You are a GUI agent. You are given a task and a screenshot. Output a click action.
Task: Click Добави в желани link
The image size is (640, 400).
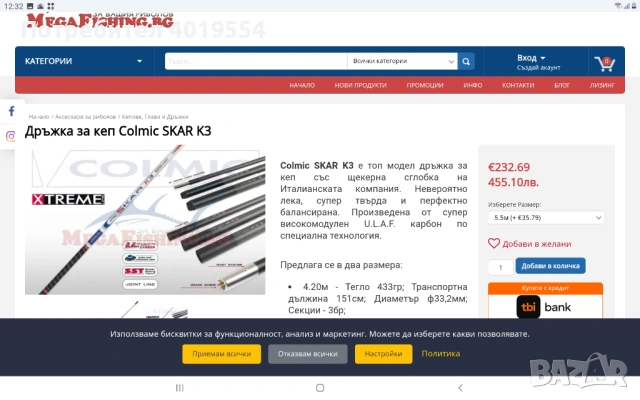(x=536, y=244)
